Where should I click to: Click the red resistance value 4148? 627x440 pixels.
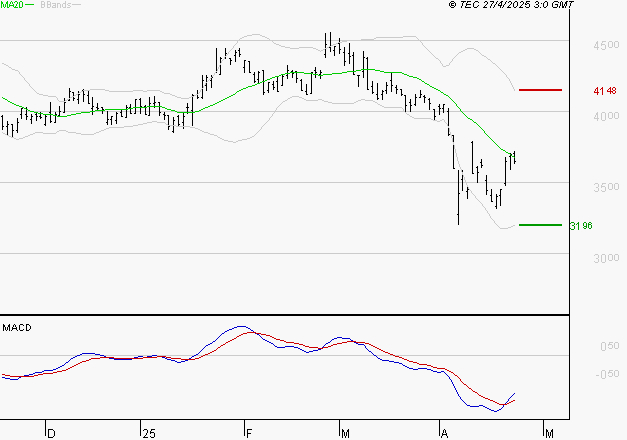coord(605,91)
